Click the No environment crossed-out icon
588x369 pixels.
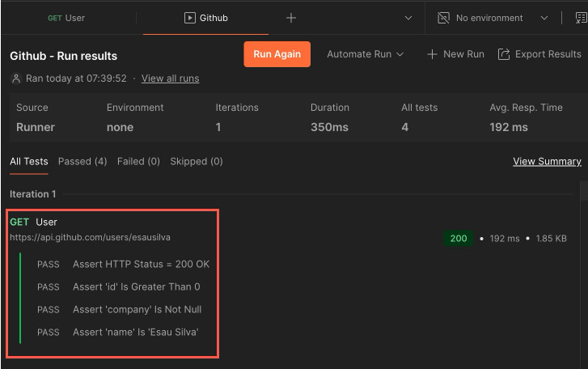[x=443, y=18]
